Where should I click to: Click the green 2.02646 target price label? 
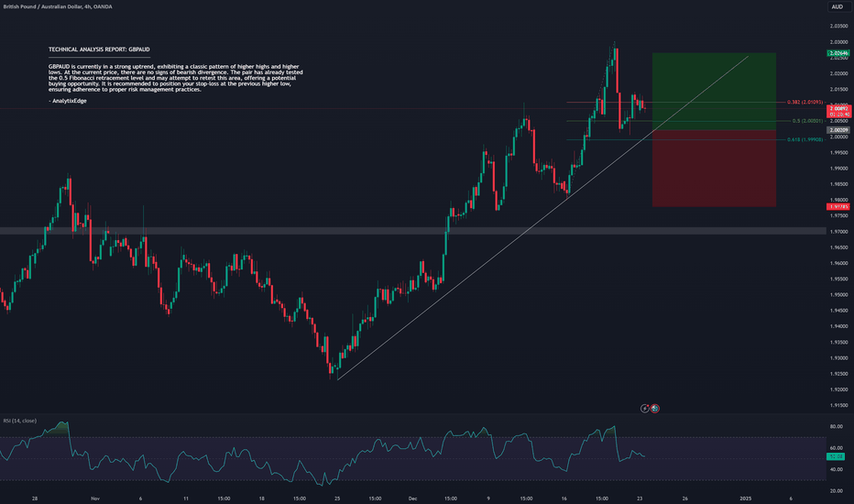coord(838,53)
